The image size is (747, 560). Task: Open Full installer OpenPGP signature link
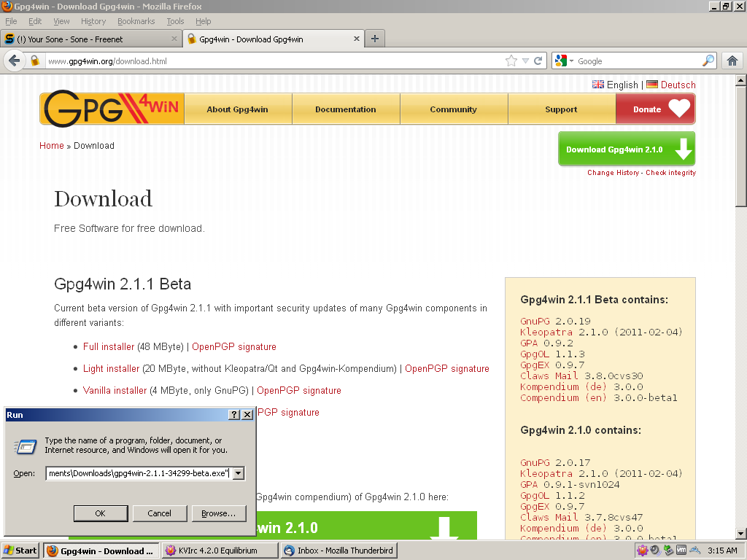(x=234, y=346)
